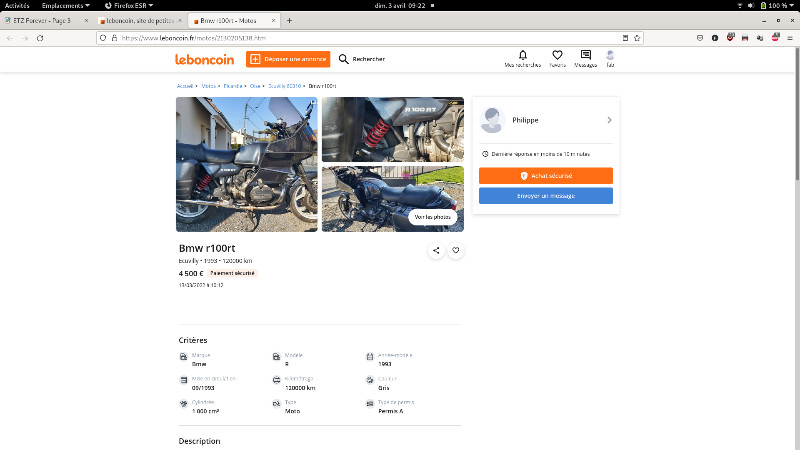This screenshot has height=450, width=800.
Task: Click the Année-modèle calendar icon
Action: (370, 357)
